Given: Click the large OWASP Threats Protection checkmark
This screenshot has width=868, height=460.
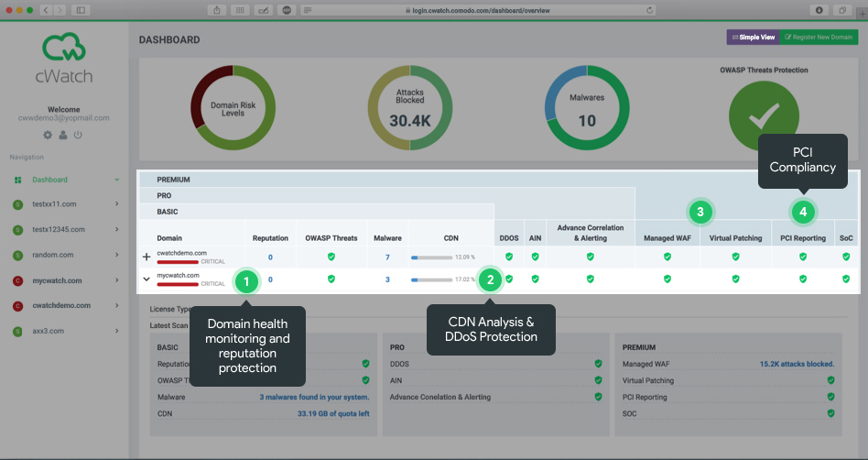Looking at the screenshot, I should point(764,115).
